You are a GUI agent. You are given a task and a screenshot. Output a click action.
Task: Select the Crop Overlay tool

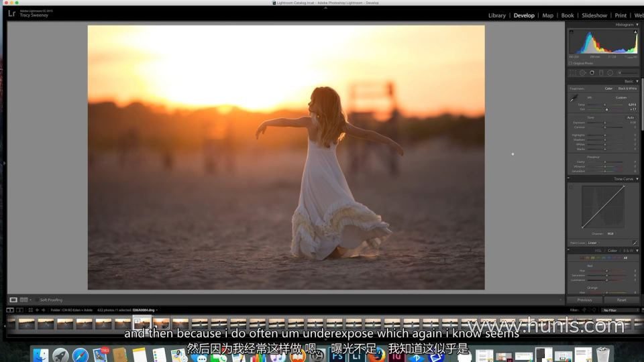(573, 72)
